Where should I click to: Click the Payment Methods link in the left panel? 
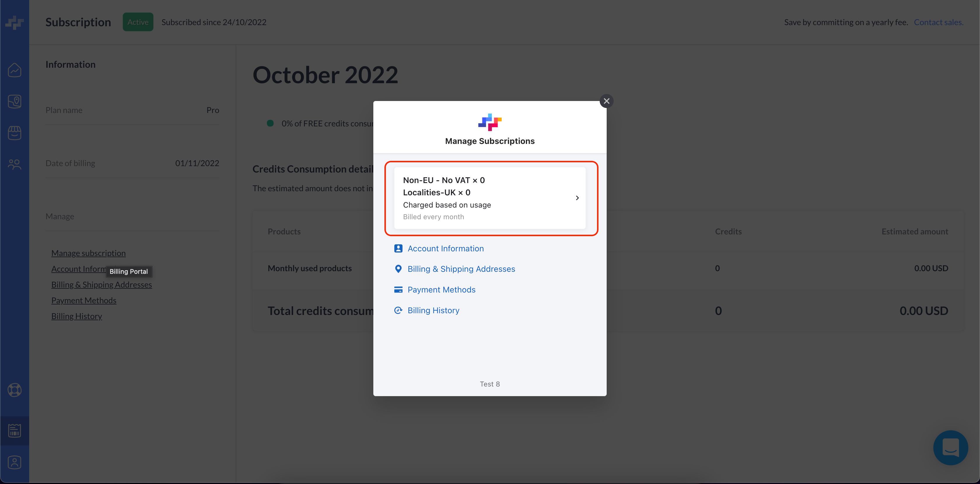[x=84, y=300]
